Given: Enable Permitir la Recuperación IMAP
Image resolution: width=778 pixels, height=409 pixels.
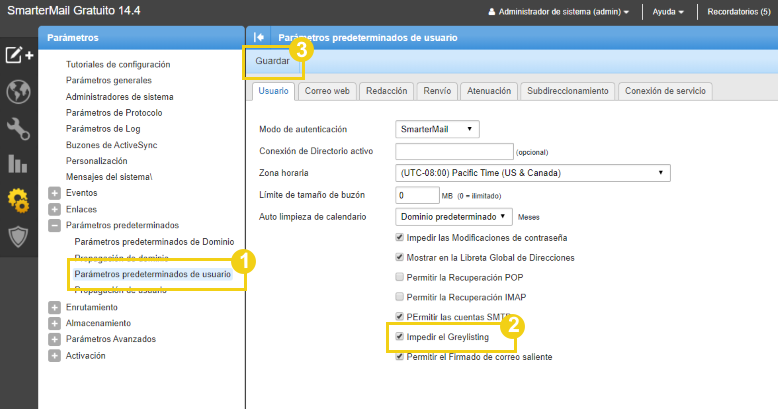Looking at the screenshot, I should [399, 297].
